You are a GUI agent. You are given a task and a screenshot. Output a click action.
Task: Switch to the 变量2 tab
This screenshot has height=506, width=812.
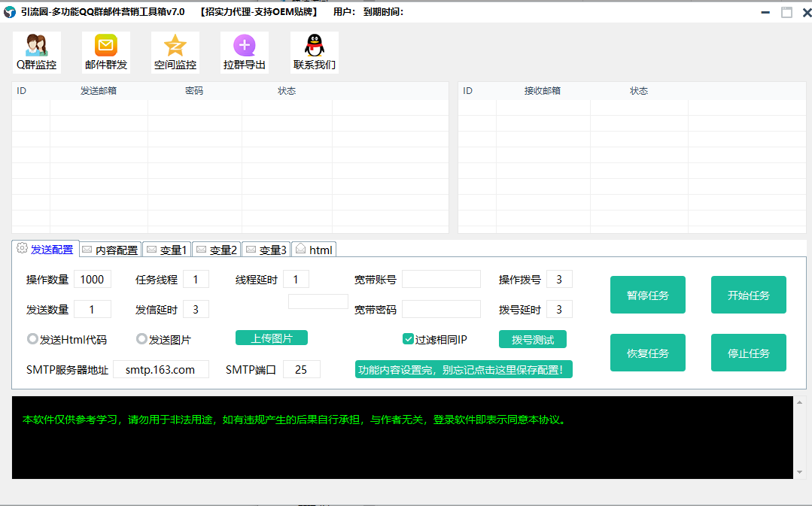pos(217,250)
